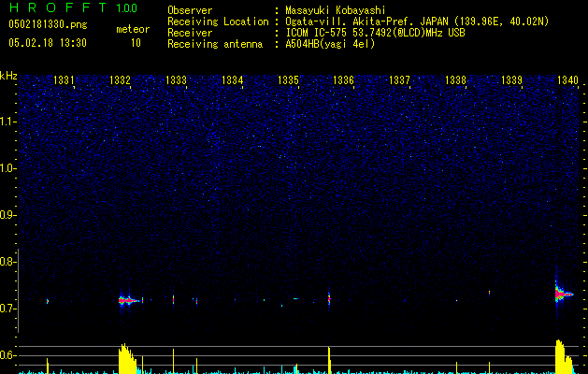
Task: Click the 1.0 kHz axis label
Action: pyautogui.click(x=8, y=168)
